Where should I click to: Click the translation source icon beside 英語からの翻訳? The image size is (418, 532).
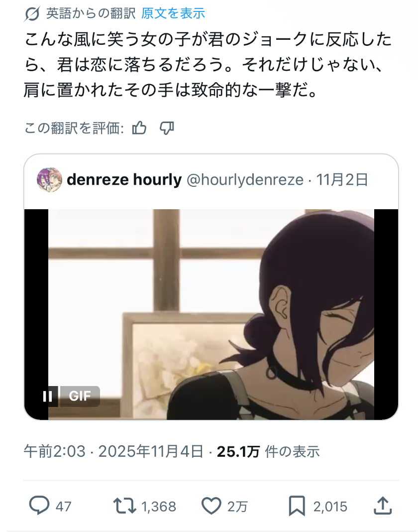[32, 14]
